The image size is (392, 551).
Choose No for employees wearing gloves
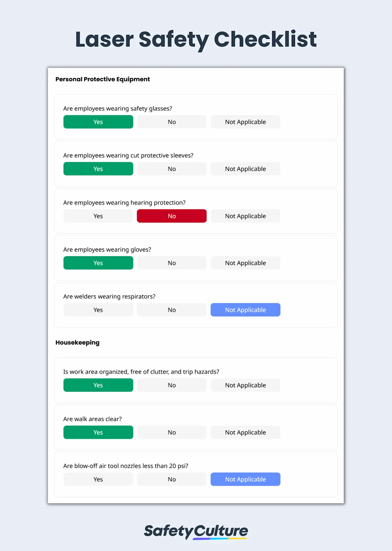(171, 263)
